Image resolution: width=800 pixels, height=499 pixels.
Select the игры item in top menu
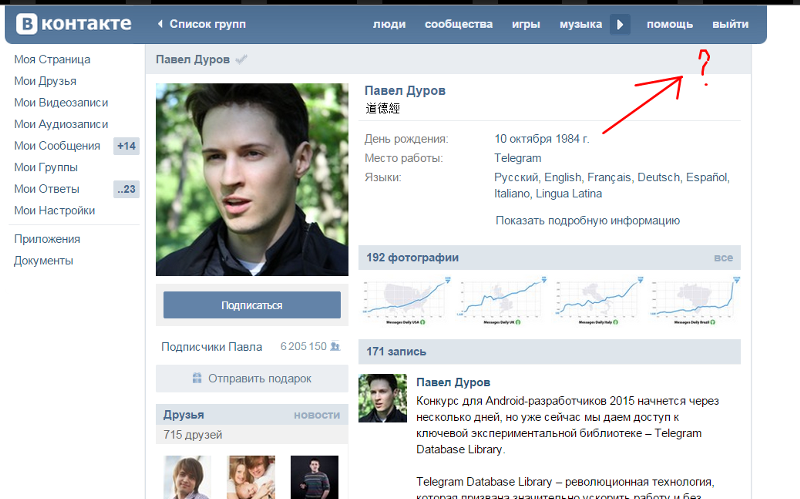[526, 24]
